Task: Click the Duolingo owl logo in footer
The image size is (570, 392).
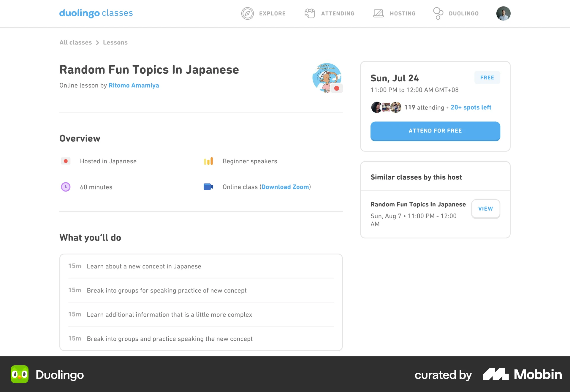Action: pos(20,374)
